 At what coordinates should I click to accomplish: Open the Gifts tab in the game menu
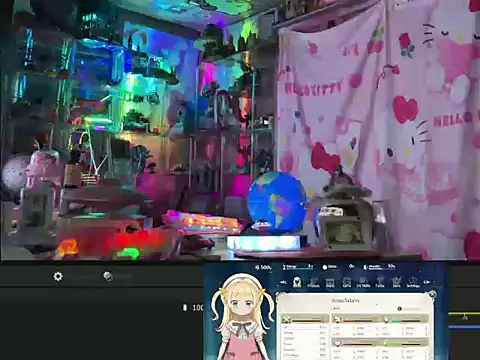pos(347,283)
